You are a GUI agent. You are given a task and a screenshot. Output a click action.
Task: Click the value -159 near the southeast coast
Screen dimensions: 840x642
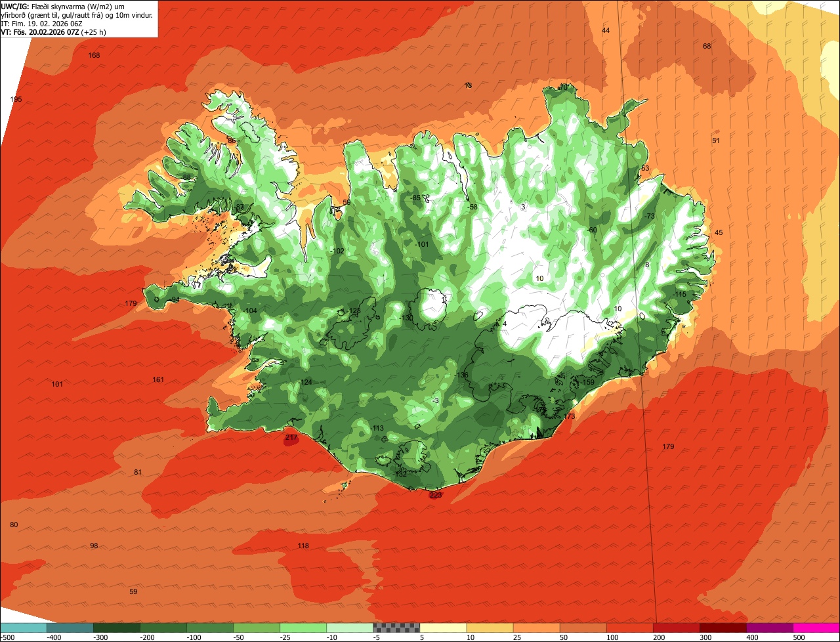(587, 382)
